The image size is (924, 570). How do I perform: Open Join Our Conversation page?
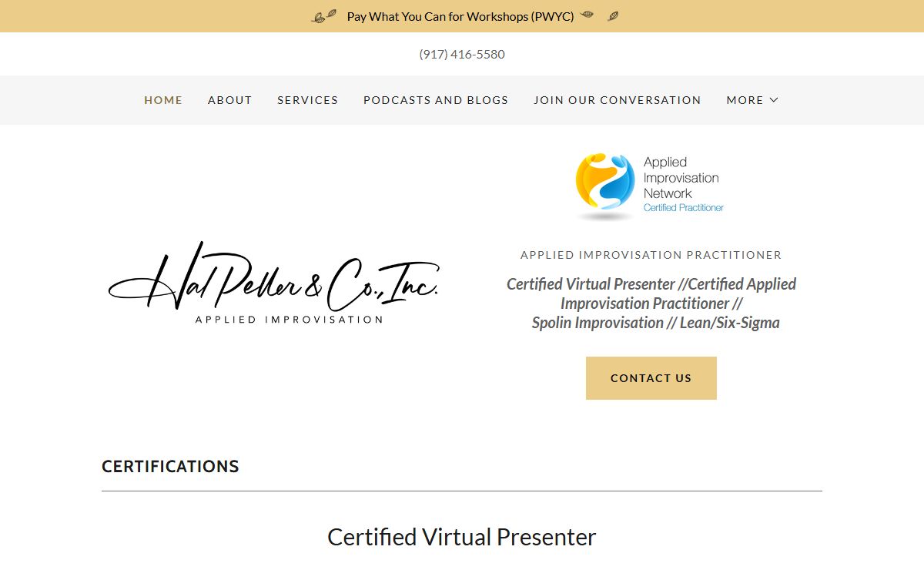[x=618, y=100]
